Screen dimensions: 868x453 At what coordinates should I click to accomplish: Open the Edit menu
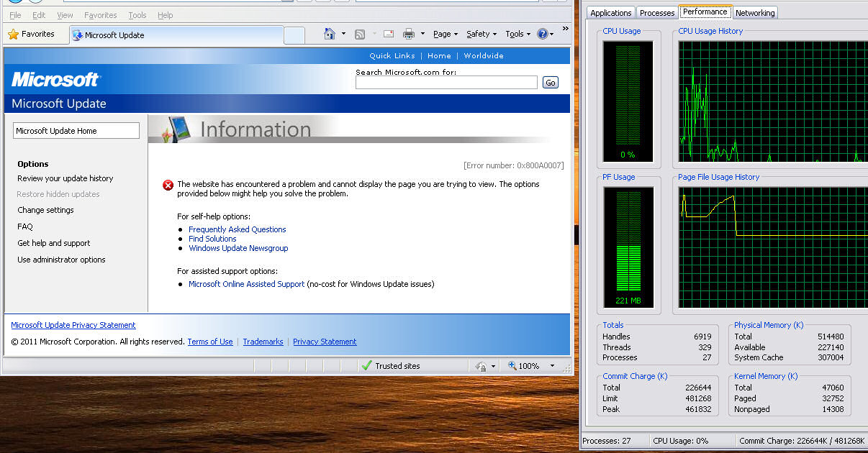[x=39, y=15]
